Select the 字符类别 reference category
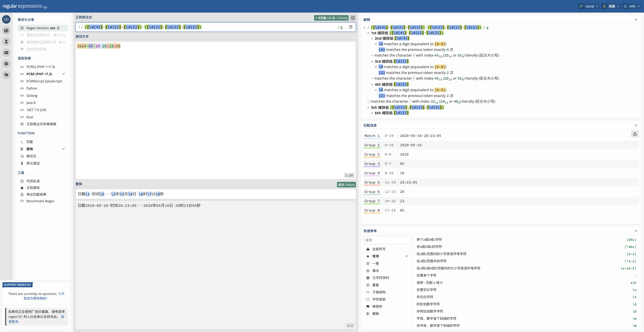The image size is (644, 332). pos(387,299)
